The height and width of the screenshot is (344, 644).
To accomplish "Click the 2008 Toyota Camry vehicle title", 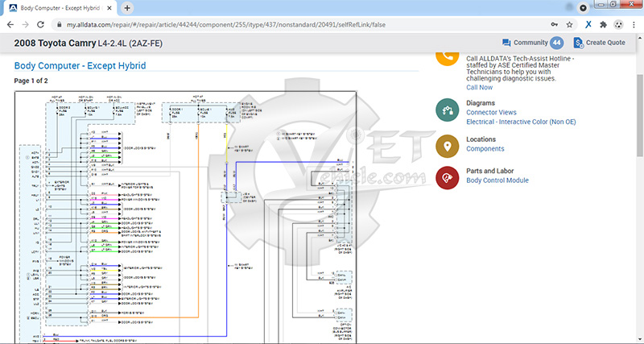I will [x=89, y=44].
